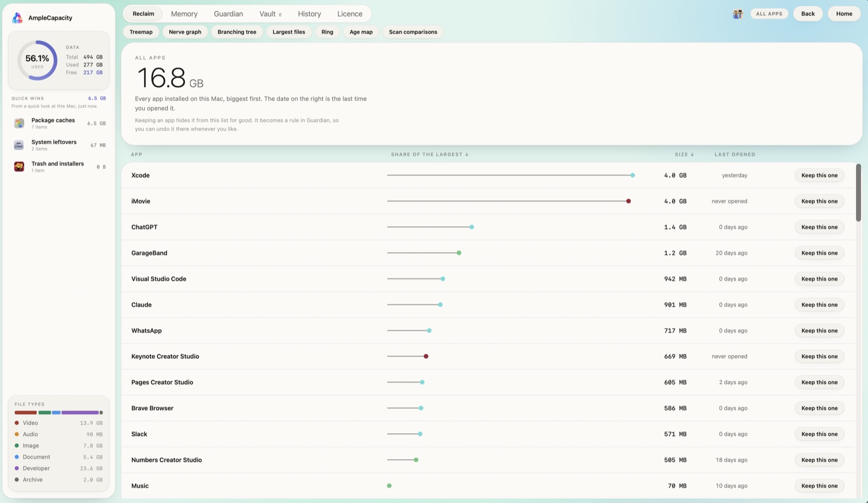
Task: Open Scan comparisons view
Action: point(413,32)
